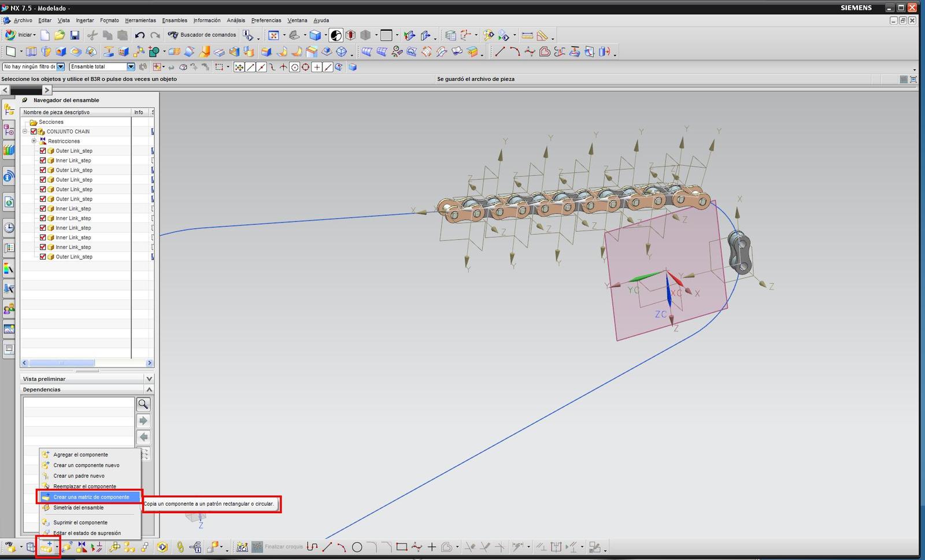This screenshot has height=560, width=925.
Task: Click the circle sketch tool in bottom toolbar
Action: (357, 547)
